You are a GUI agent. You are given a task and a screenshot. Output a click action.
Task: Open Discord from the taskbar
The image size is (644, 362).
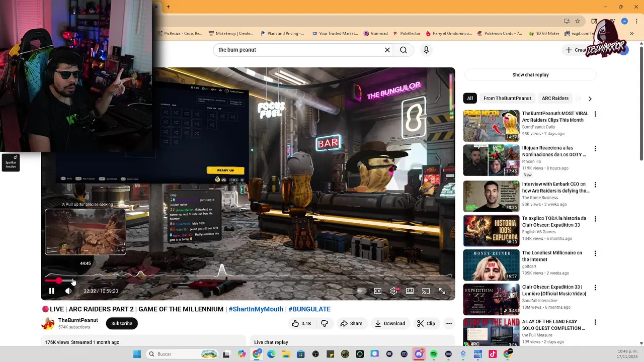click(x=419, y=354)
